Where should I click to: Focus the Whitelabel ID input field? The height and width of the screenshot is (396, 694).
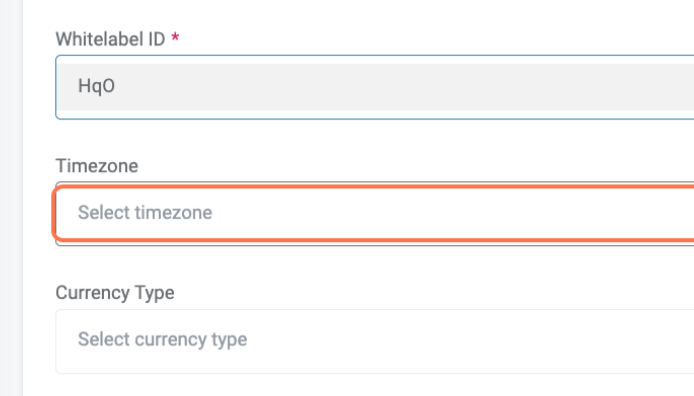click(x=374, y=87)
